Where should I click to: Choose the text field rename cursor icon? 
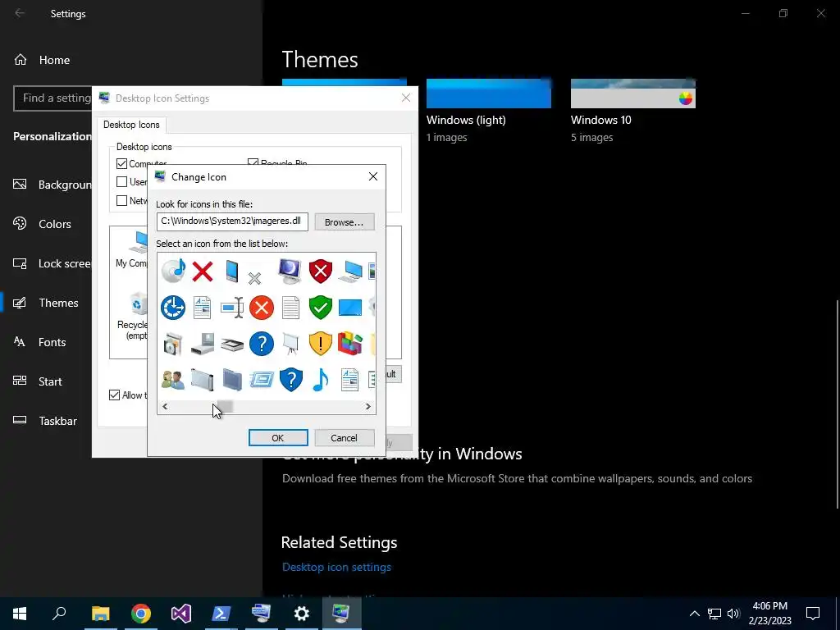pos(232,308)
